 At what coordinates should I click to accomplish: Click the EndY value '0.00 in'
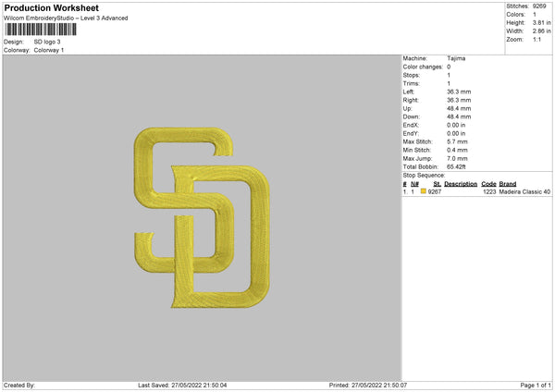click(x=456, y=134)
